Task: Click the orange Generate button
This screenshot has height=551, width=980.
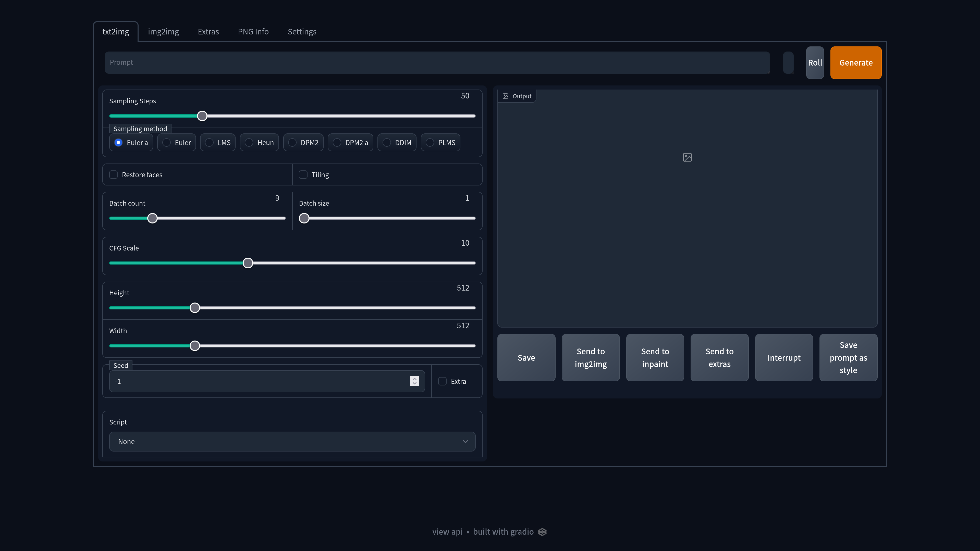Action: (856, 63)
